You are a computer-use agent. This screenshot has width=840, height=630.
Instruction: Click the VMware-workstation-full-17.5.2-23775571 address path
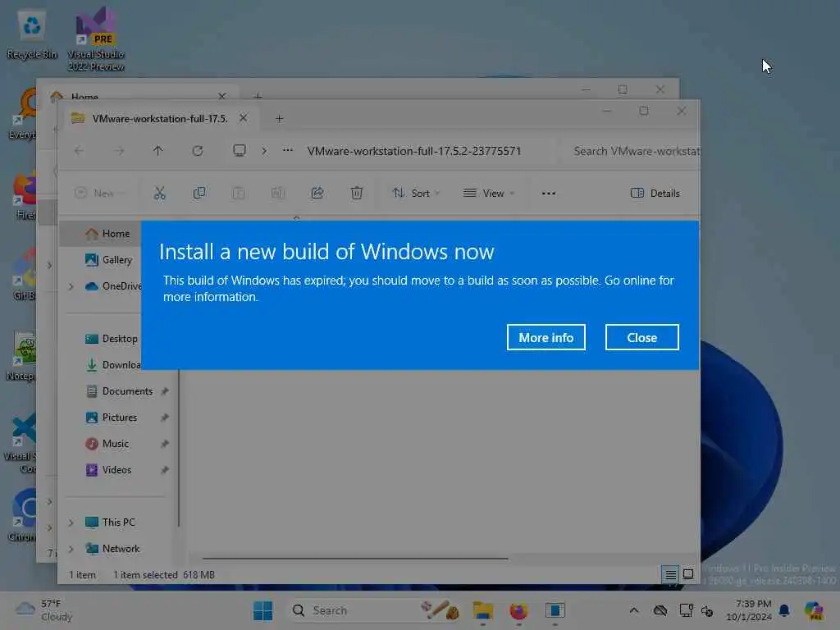[x=414, y=151]
